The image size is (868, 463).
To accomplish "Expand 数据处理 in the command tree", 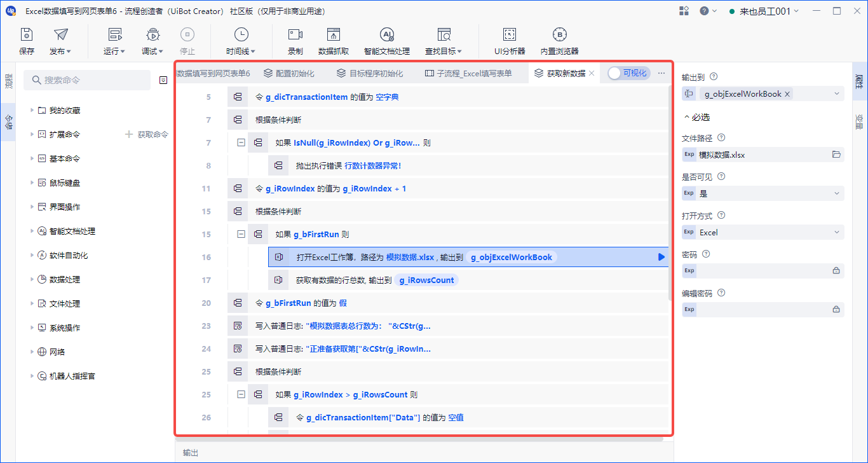I will click(32, 280).
